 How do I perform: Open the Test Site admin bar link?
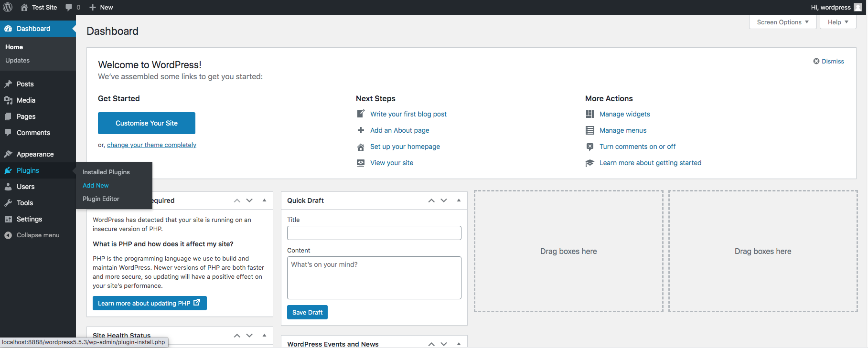[39, 7]
